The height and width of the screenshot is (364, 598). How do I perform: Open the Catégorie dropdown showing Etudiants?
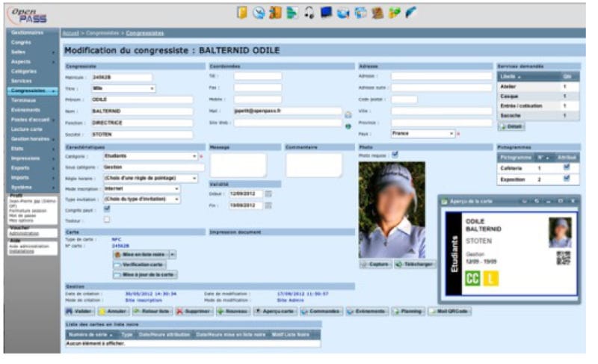tap(151, 156)
